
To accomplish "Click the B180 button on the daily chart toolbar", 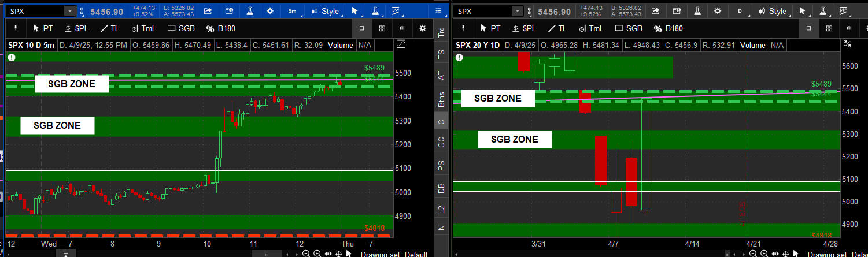I will pos(668,28).
